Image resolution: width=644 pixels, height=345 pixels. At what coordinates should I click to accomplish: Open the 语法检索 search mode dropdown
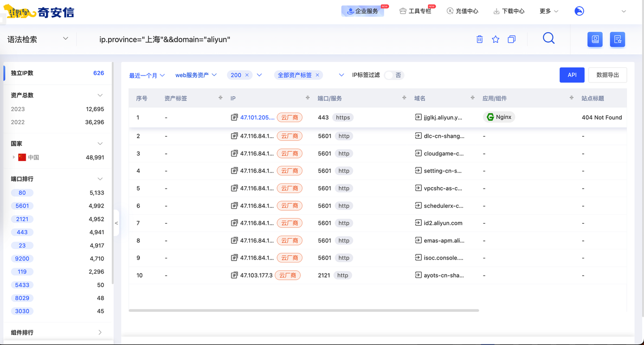point(38,39)
